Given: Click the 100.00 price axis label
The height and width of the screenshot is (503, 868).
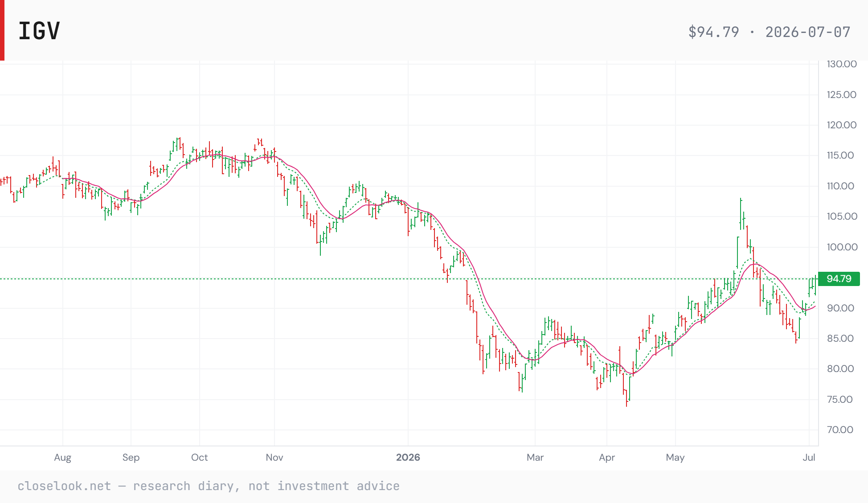Looking at the screenshot, I should click(x=842, y=247).
